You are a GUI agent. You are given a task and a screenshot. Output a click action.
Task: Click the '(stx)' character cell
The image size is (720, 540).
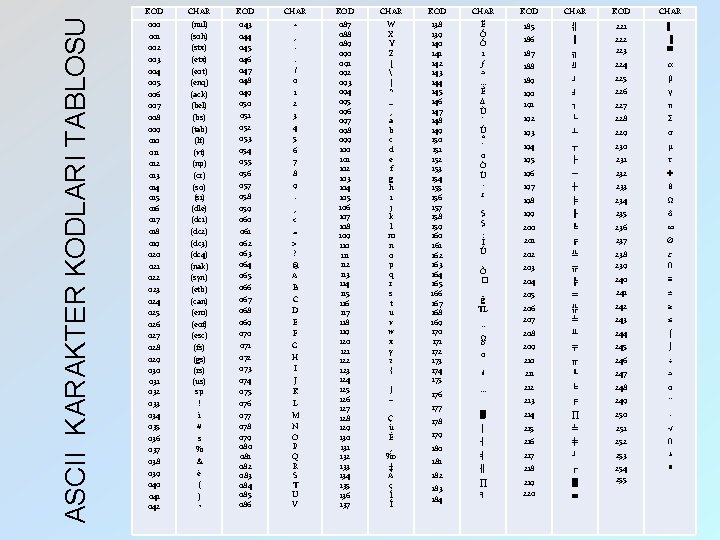tap(199, 48)
